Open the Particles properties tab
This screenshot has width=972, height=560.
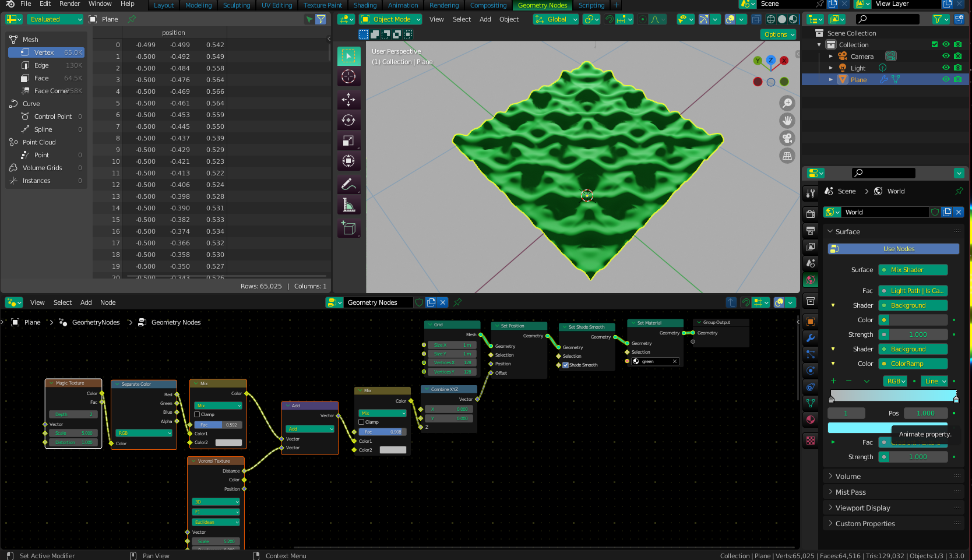[x=811, y=354]
